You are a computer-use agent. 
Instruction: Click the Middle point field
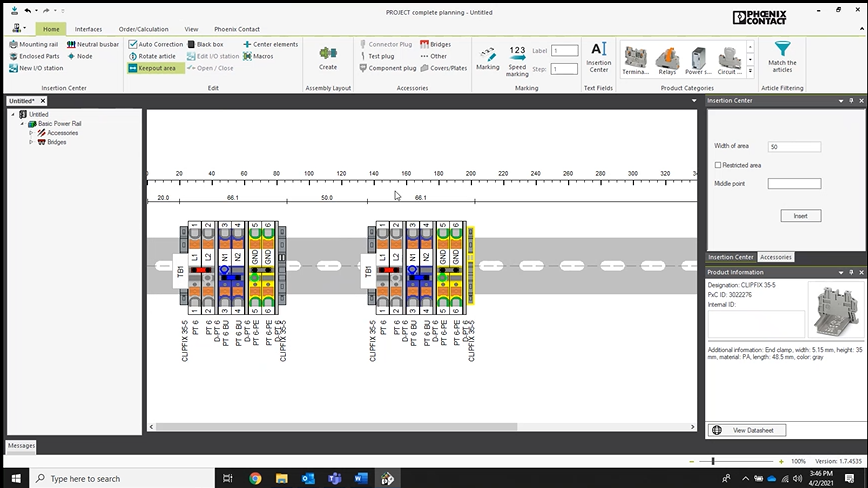point(794,184)
